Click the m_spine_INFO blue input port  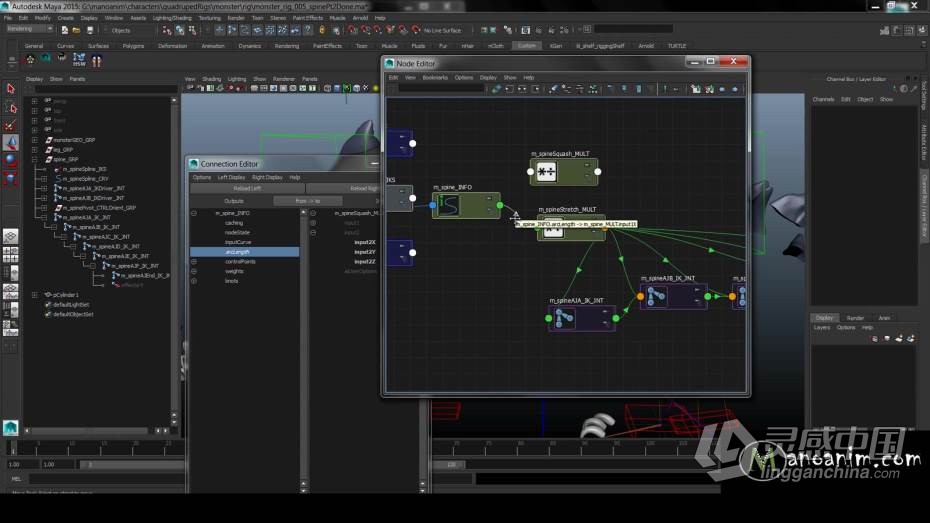coord(433,205)
